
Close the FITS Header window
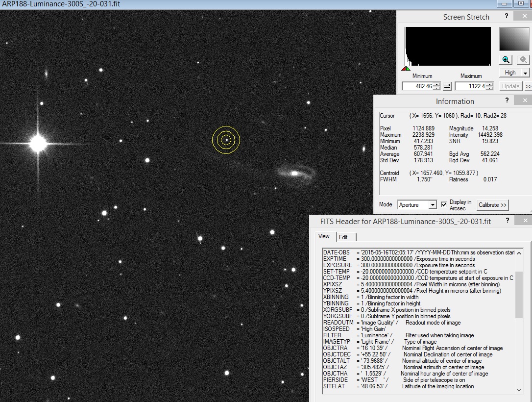click(x=525, y=220)
